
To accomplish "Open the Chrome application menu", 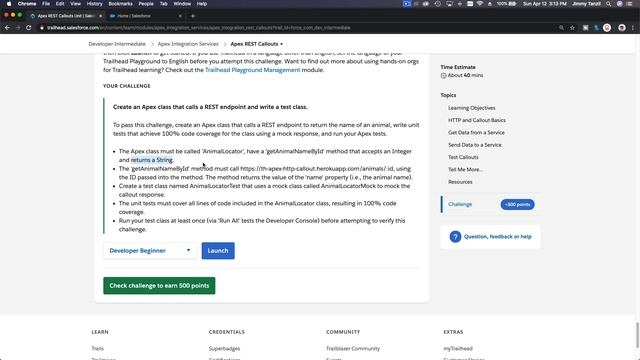I will (x=27, y=4).
